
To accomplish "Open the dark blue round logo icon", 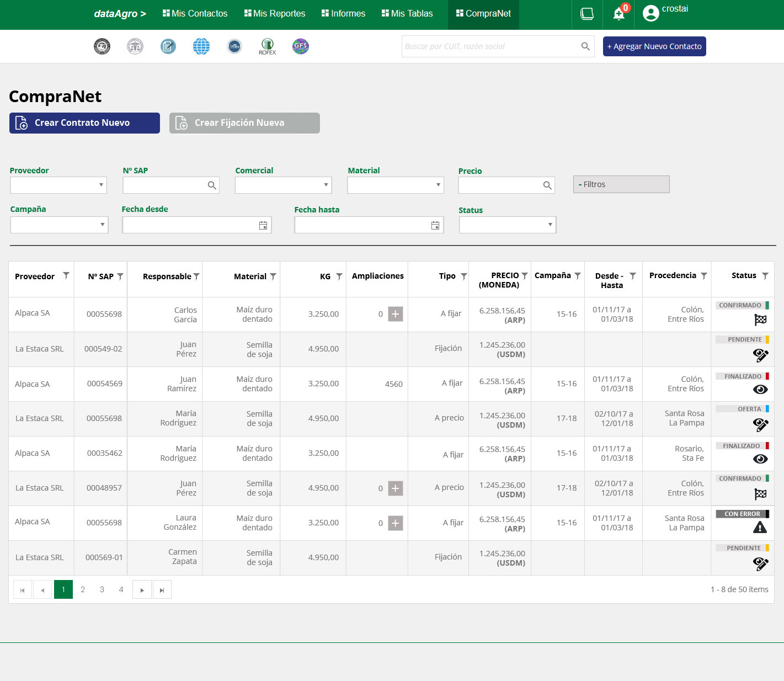I will (x=234, y=46).
